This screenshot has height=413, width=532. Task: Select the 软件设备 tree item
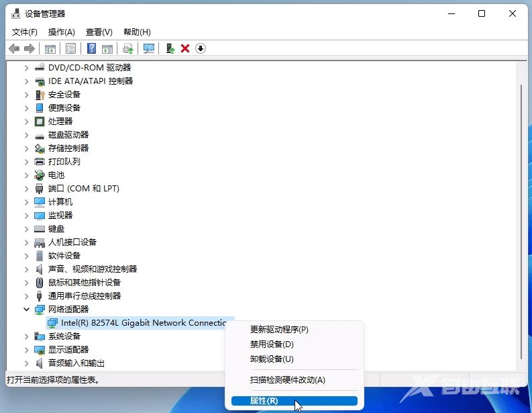coord(64,256)
